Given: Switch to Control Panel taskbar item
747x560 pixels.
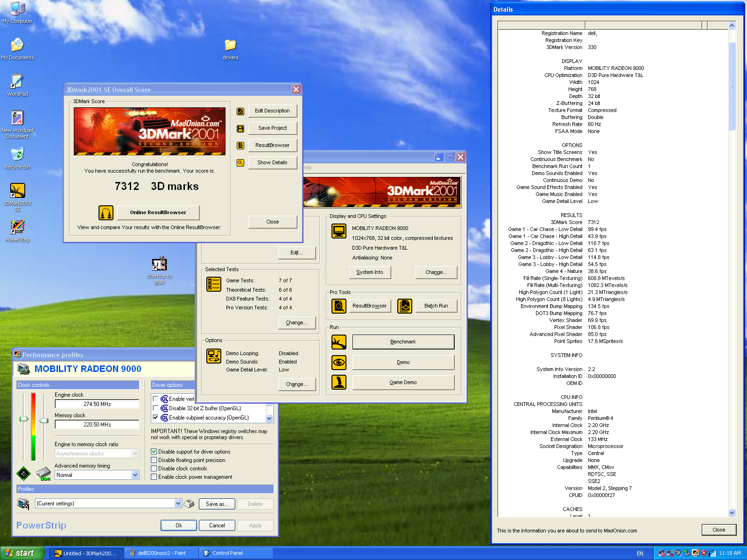Looking at the screenshot, I should pos(236,553).
